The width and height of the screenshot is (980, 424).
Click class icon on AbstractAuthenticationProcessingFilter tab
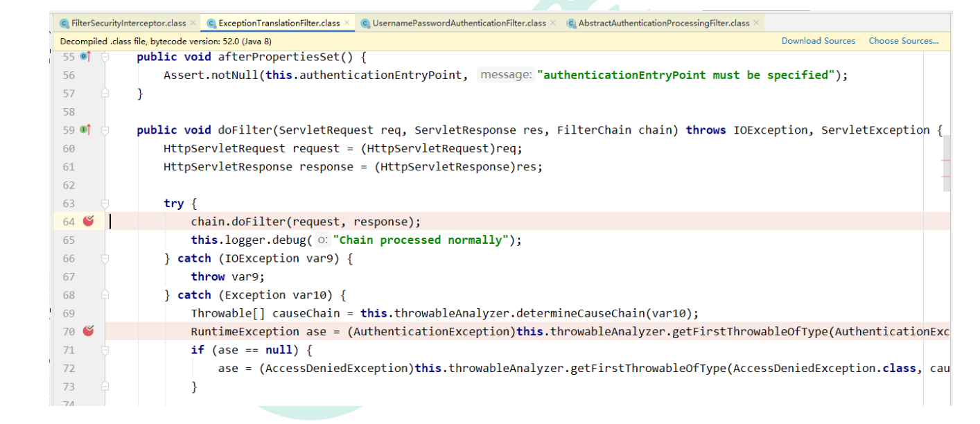[x=572, y=23]
